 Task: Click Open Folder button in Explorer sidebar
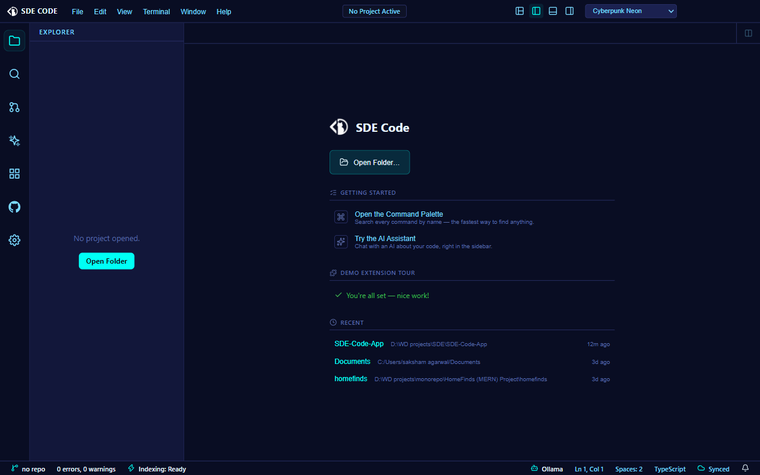click(107, 261)
